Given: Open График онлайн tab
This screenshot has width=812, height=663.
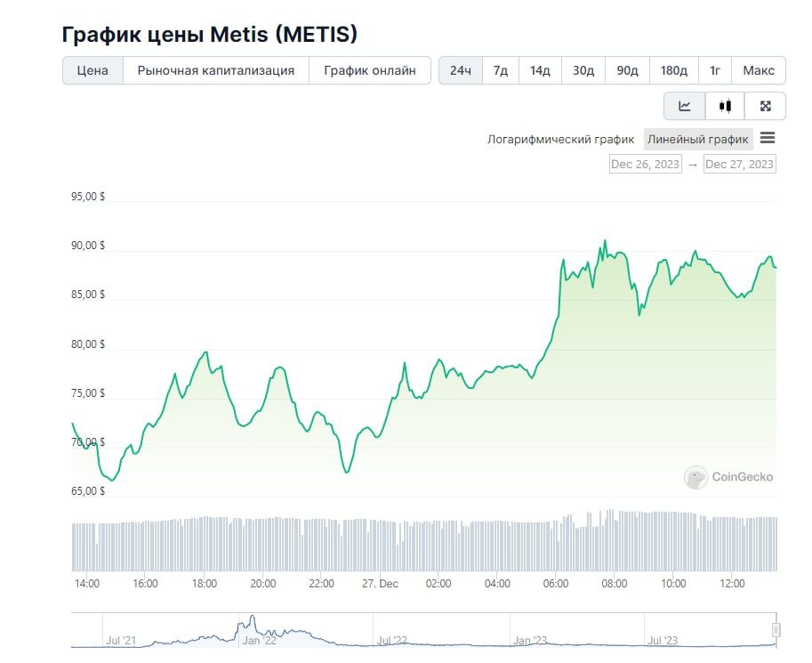Looking at the screenshot, I should [369, 70].
